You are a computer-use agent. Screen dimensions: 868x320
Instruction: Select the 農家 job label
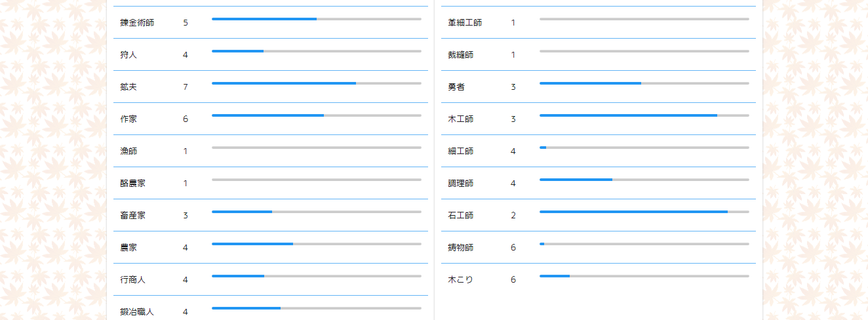pyautogui.click(x=128, y=248)
